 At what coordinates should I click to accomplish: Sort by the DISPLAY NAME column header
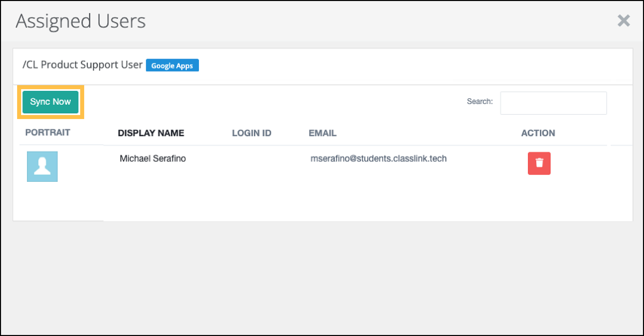click(x=151, y=133)
